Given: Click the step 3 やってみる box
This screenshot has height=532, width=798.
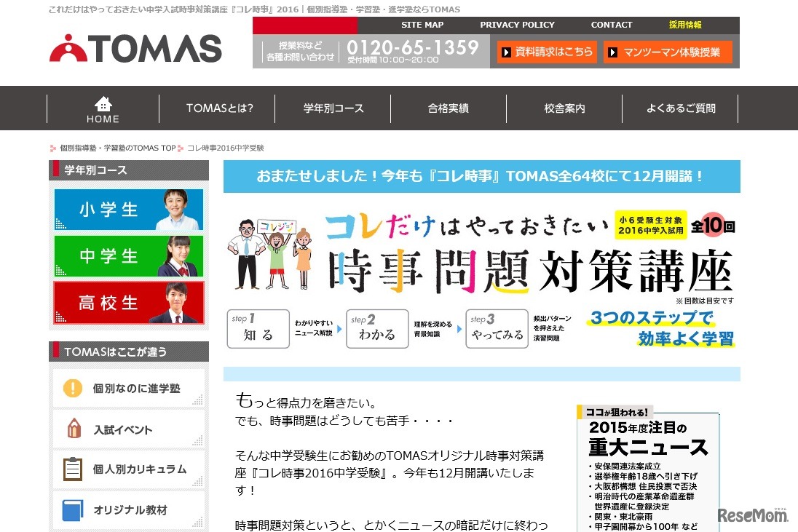Looking at the screenshot, I should pyautogui.click(x=497, y=328).
